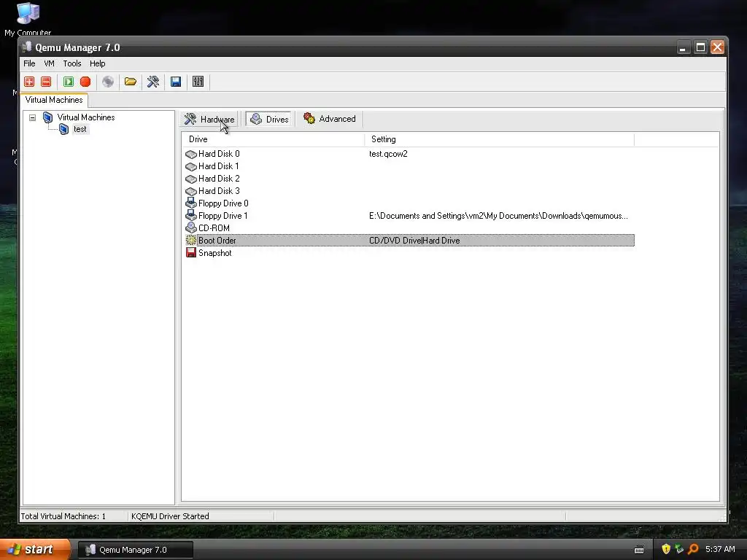This screenshot has height=560, width=747.
Task: Open the VM menu
Action: click(49, 63)
